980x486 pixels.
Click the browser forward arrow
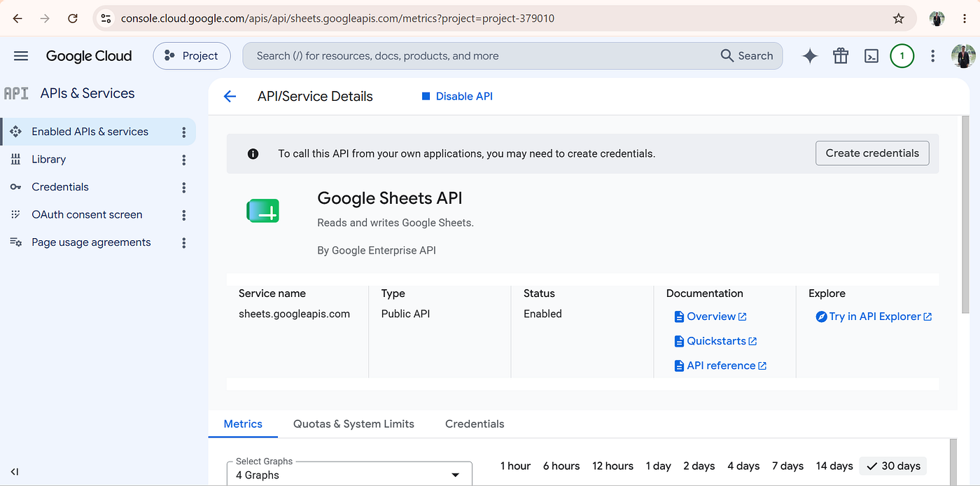pyautogui.click(x=45, y=19)
